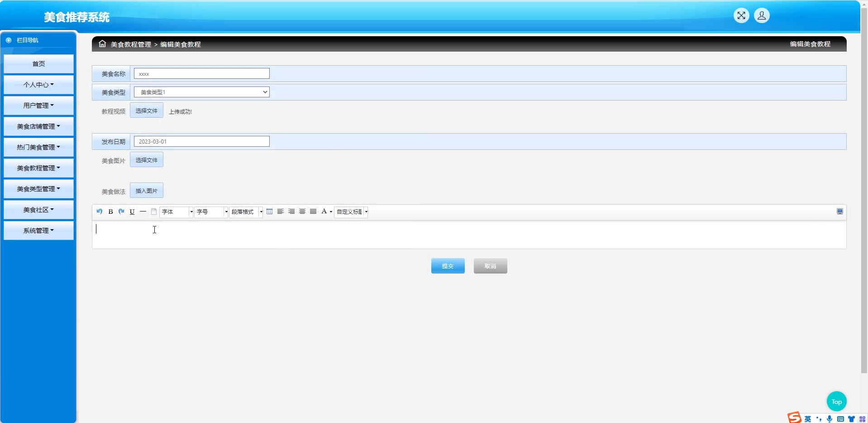Insert a horizontal rule in editor

point(143,211)
